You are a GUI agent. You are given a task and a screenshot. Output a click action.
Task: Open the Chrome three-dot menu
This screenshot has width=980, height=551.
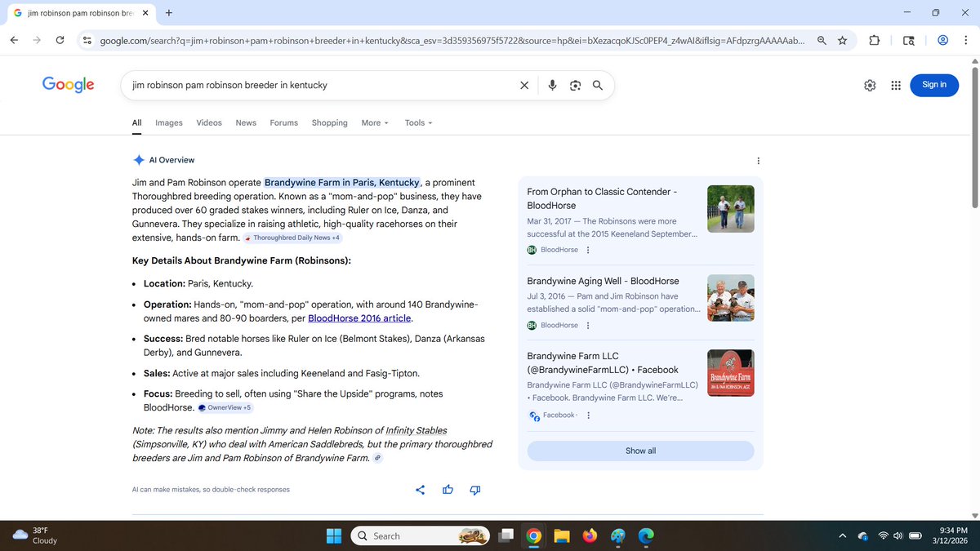(965, 40)
